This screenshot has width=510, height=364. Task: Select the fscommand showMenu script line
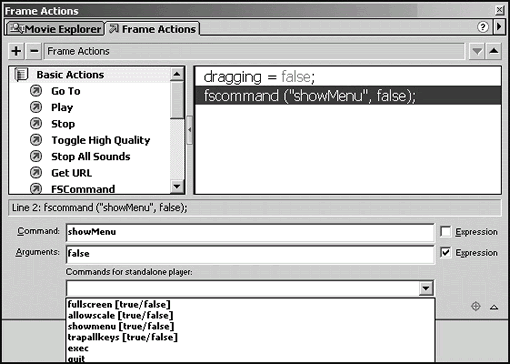348,96
